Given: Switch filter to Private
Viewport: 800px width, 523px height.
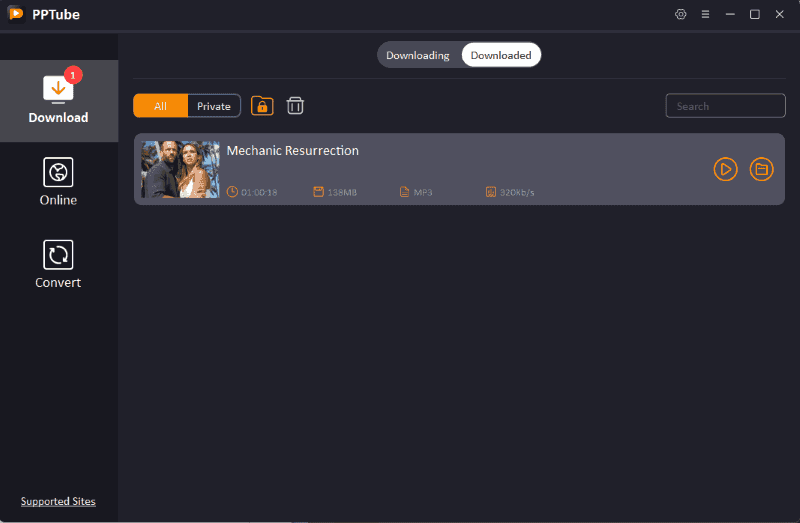Looking at the screenshot, I should click(x=214, y=106).
